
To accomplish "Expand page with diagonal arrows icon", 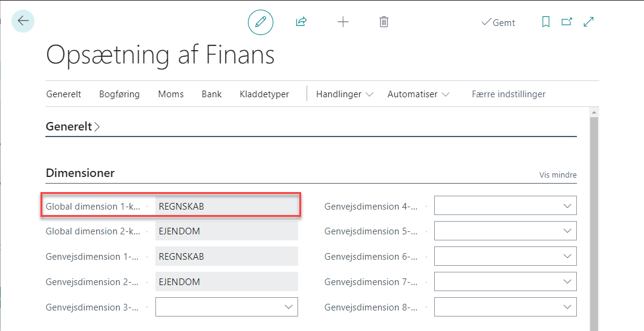I will point(588,22).
